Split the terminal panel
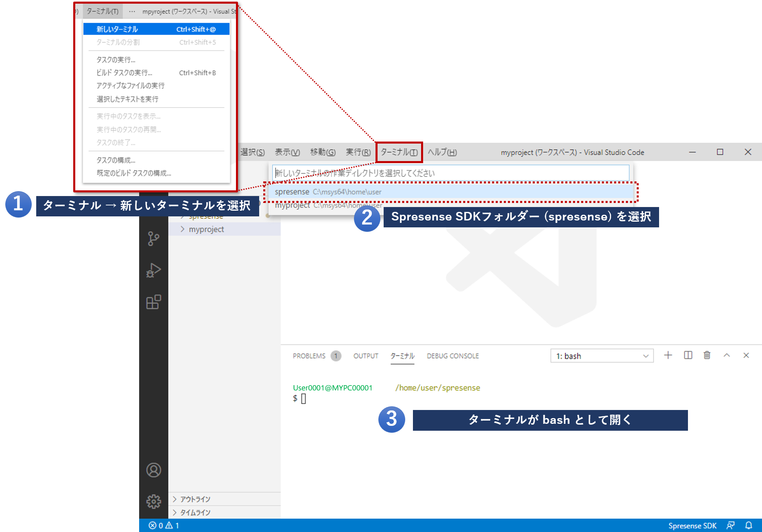This screenshot has width=762, height=532. coord(688,355)
